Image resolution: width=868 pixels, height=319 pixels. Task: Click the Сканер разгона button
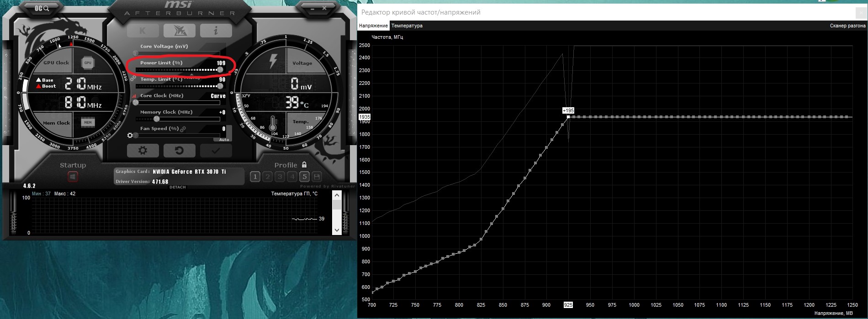tap(847, 26)
